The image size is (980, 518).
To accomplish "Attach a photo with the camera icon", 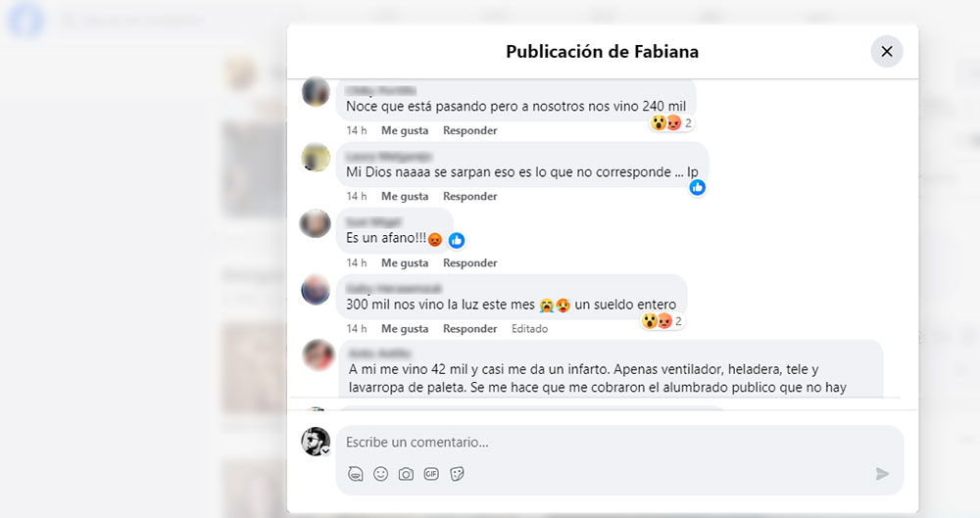I will click(x=407, y=474).
